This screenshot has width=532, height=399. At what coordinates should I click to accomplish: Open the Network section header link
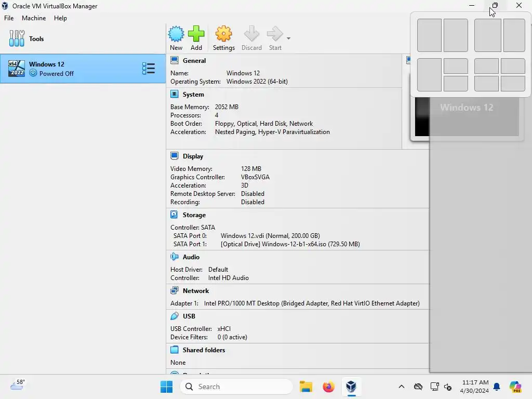[x=196, y=291]
